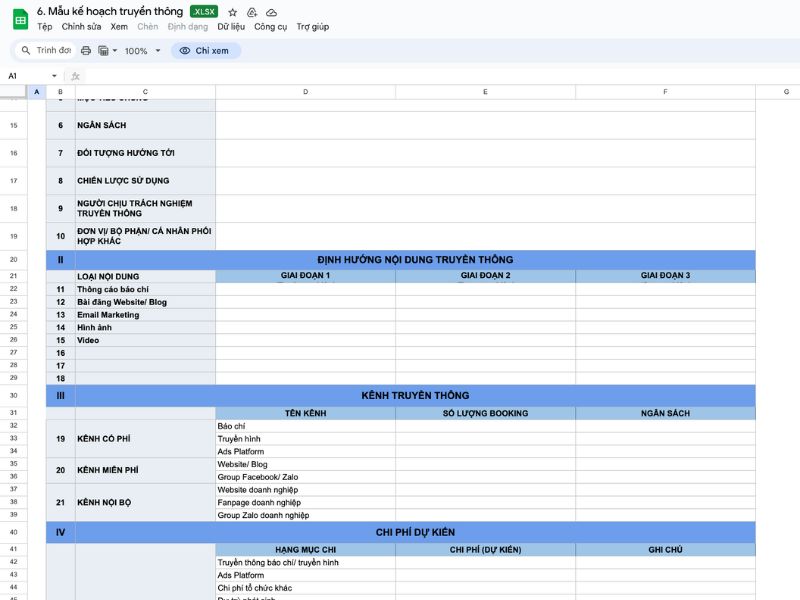This screenshot has height=600, width=800.
Task: Star the document with the star icon
Action: tap(233, 12)
